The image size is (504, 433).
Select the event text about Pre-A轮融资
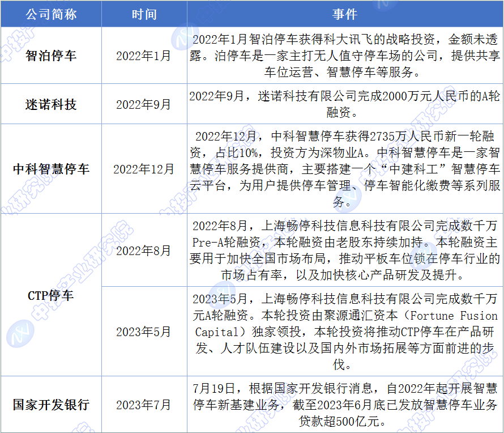pos(344,251)
